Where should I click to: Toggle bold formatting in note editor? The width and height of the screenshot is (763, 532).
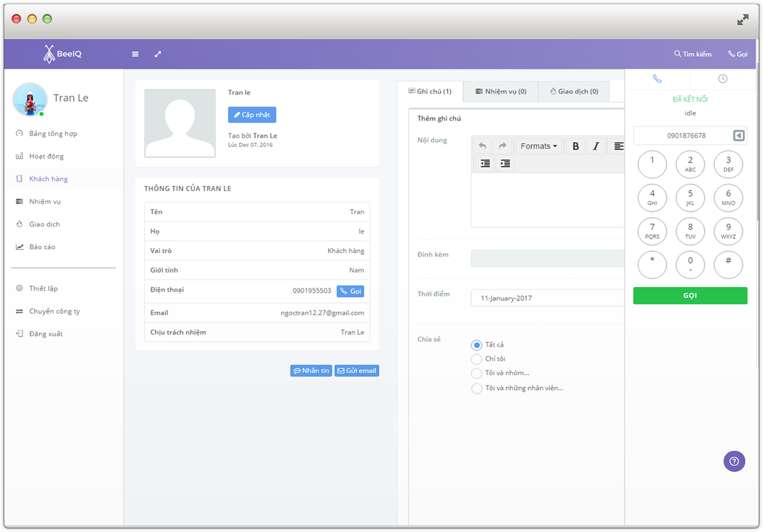point(575,146)
